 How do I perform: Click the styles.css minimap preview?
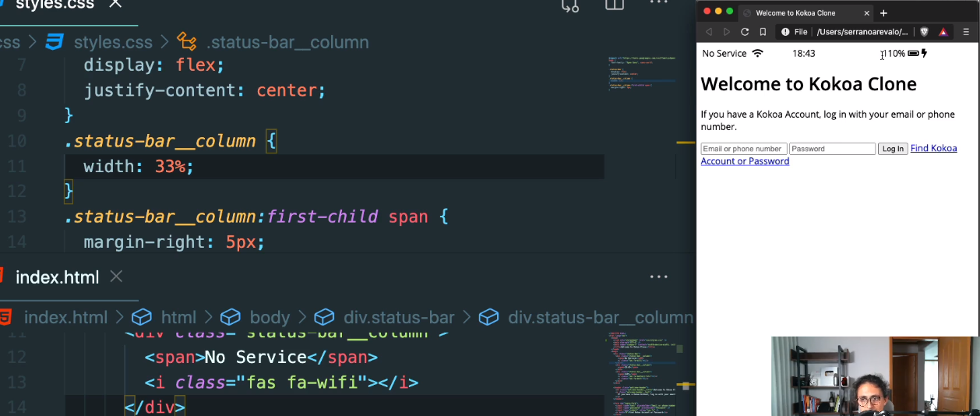click(641, 74)
